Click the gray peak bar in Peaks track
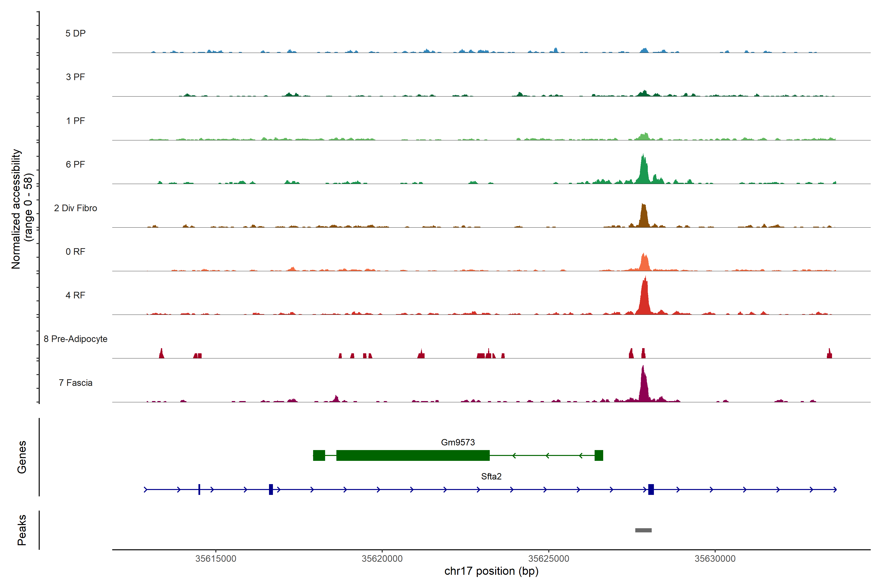 tap(643, 530)
